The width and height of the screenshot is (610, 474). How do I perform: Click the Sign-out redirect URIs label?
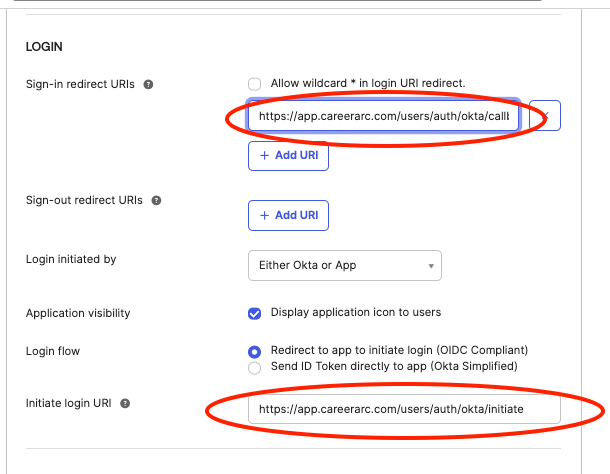[86, 200]
